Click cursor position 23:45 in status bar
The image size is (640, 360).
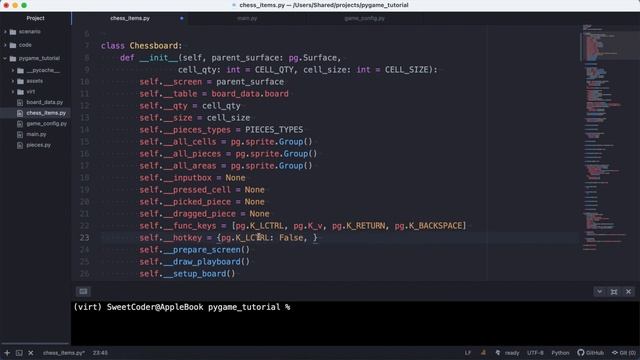click(x=100, y=353)
